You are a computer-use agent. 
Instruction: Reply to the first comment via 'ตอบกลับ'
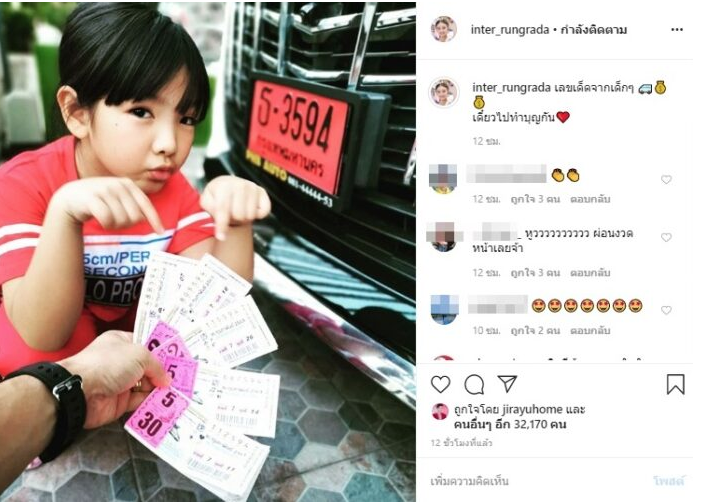590,199
